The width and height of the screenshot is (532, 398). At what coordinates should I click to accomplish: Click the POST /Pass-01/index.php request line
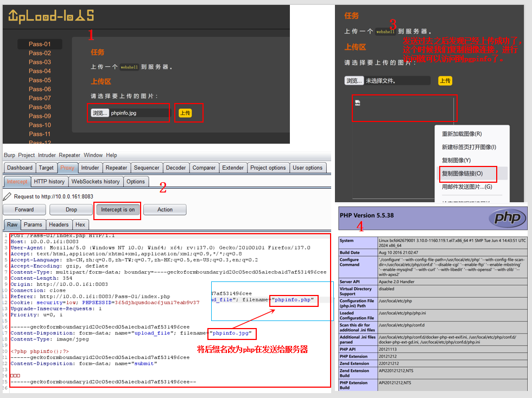[x=62, y=236]
